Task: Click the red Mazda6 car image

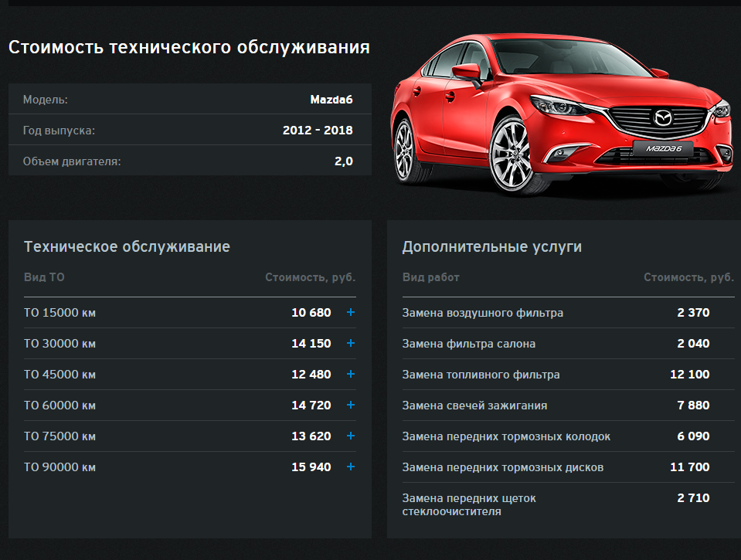Action: [563, 114]
